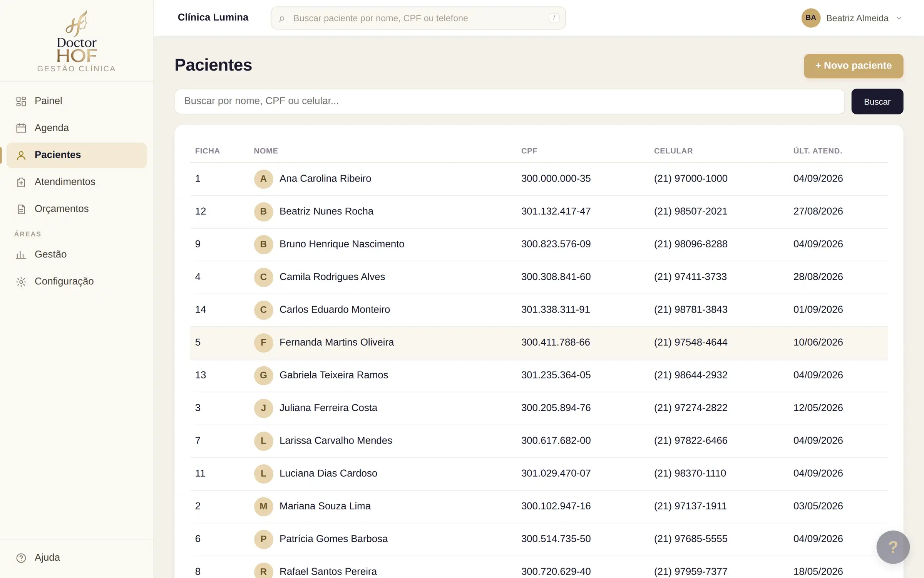Click the dark Buscar button
924x578 pixels.
click(877, 101)
